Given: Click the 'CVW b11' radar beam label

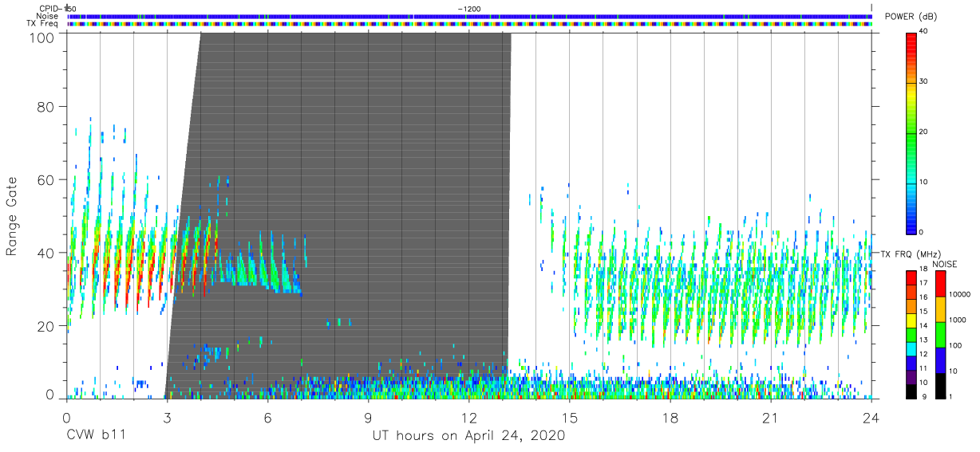Looking at the screenshot, I should [x=96, y=436].
